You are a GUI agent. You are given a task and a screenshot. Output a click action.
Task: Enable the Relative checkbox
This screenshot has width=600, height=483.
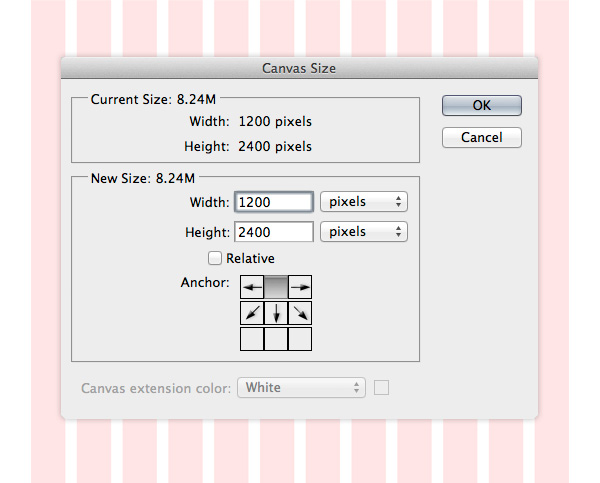(215, 259)
